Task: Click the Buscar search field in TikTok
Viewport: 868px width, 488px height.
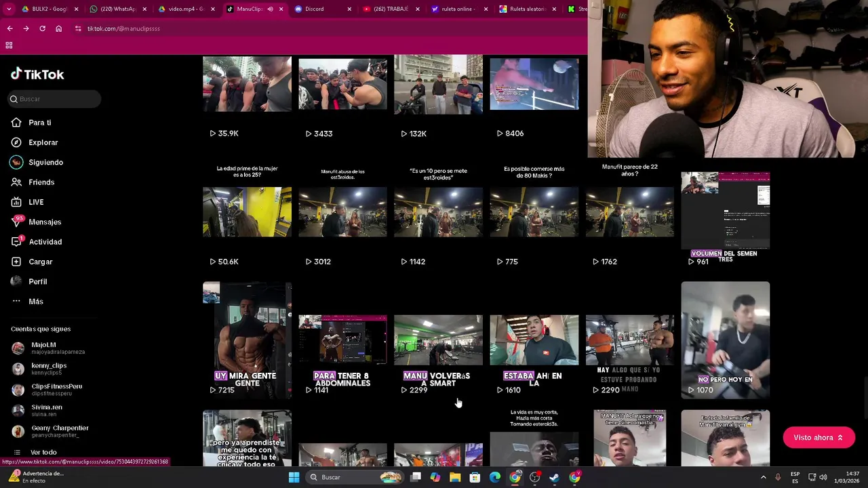Action: (x=54, y=99)
